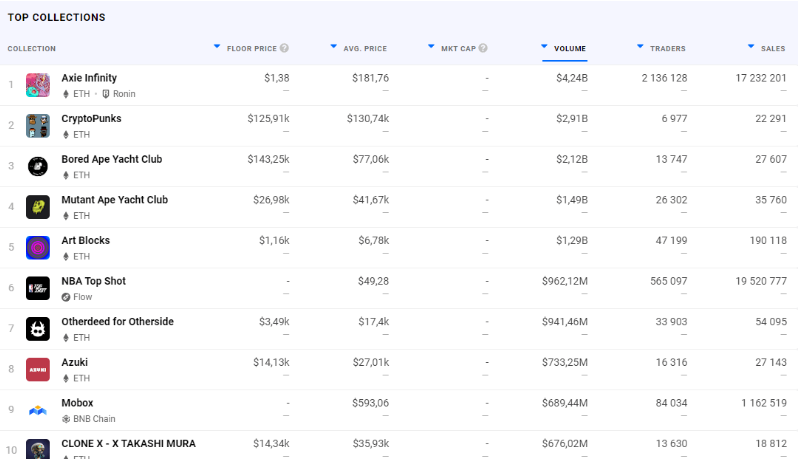The height and width of the screenshot is (459, 799).
Task: Click the ETH icon under Axie Infinity
Action: [x=66, y=94]
